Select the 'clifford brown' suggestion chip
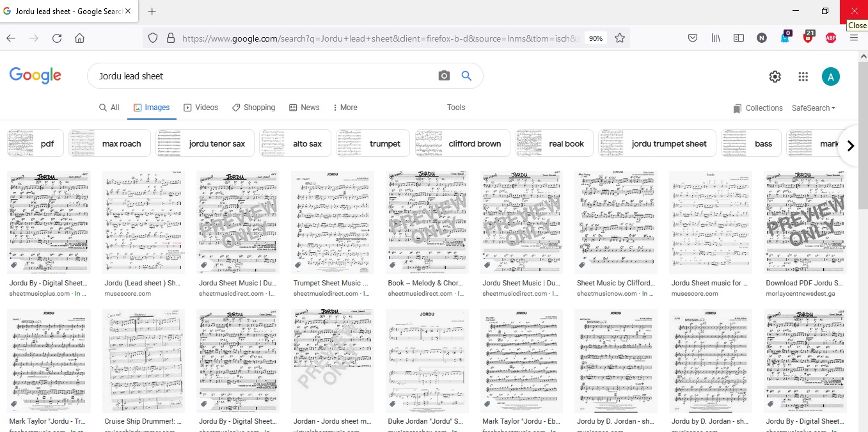Viewport: 868px width, 432px height. [x=462, y=143]
